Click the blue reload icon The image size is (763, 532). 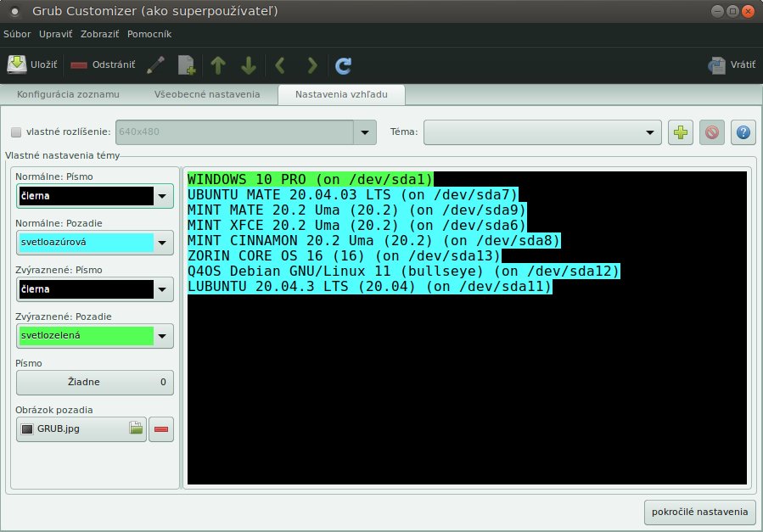pos(343,64)
